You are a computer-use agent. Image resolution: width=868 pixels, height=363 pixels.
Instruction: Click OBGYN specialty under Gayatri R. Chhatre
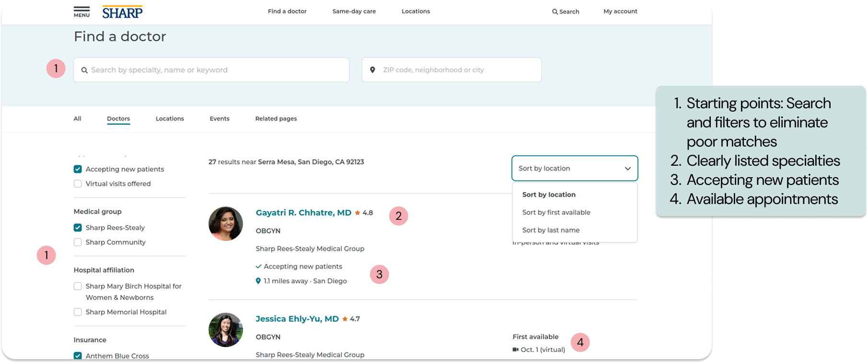point(268,231)
